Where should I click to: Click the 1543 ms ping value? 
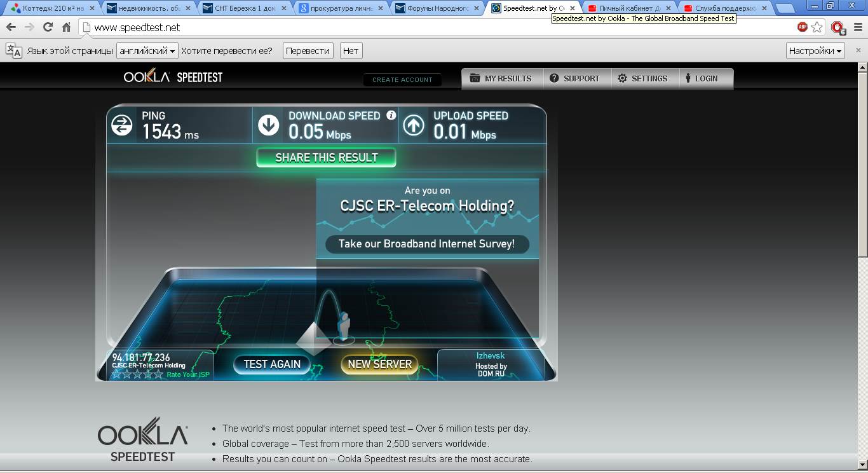click(170, 132)
